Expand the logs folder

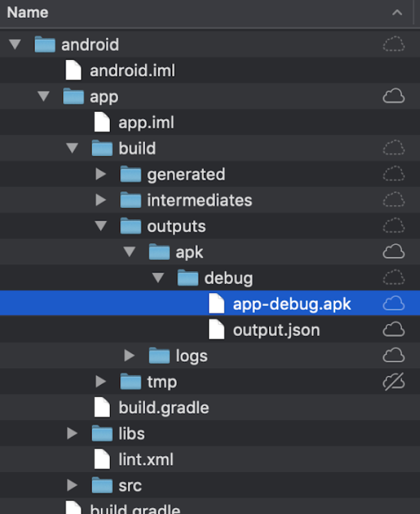click(x=130, y=356)
